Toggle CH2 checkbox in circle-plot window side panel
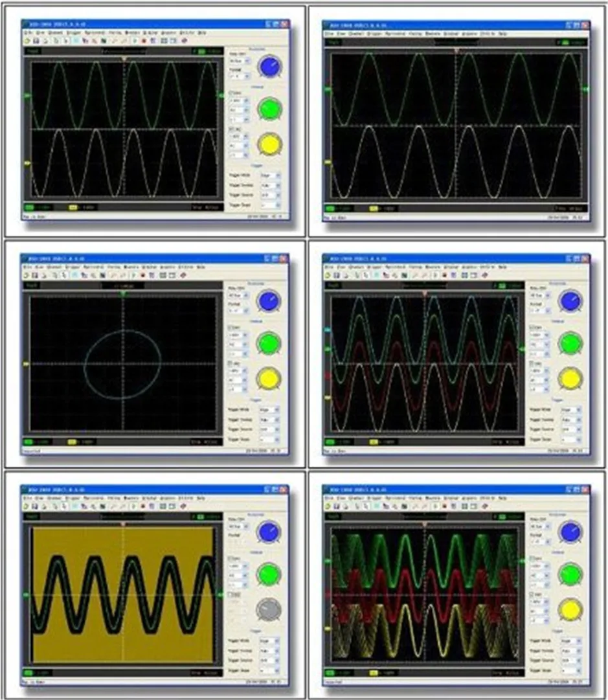Image resolution: width=608 pixels, height=700 pixels. (x=229, y=363)
